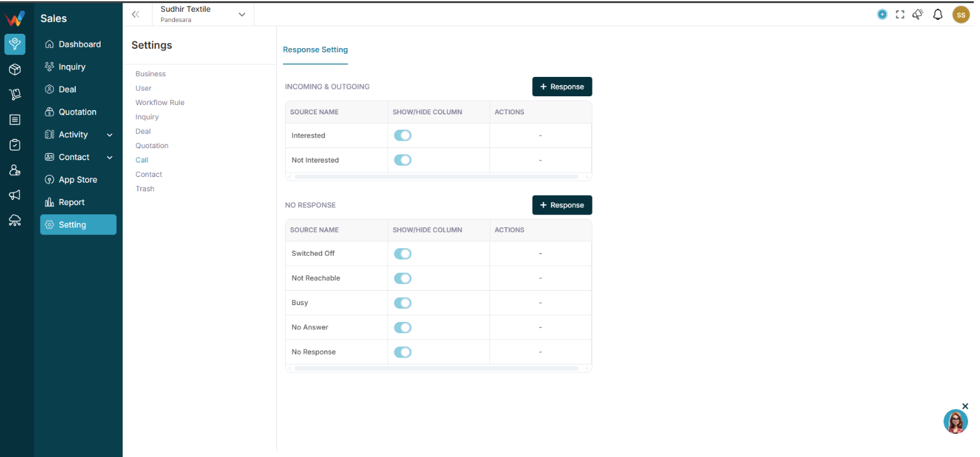Select the Response Setting tab

click(315, 50)
